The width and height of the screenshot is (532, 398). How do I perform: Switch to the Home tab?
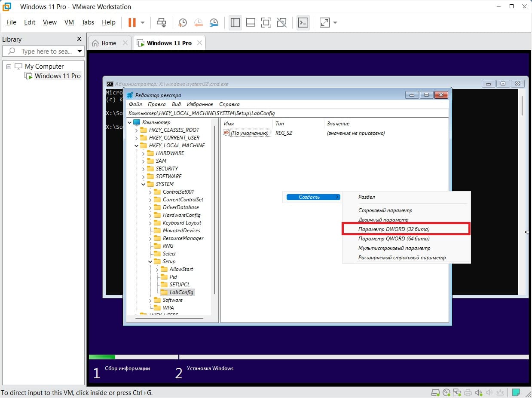point(109,43)
